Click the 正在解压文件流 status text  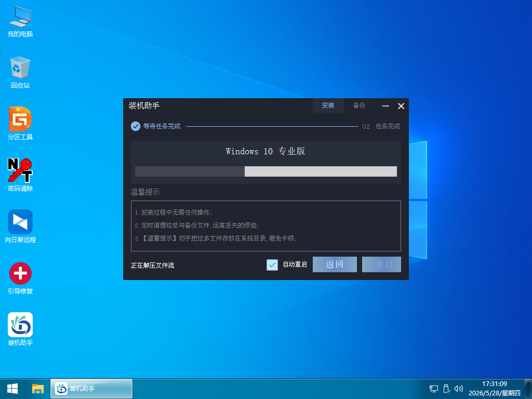(x=152, y=265)
